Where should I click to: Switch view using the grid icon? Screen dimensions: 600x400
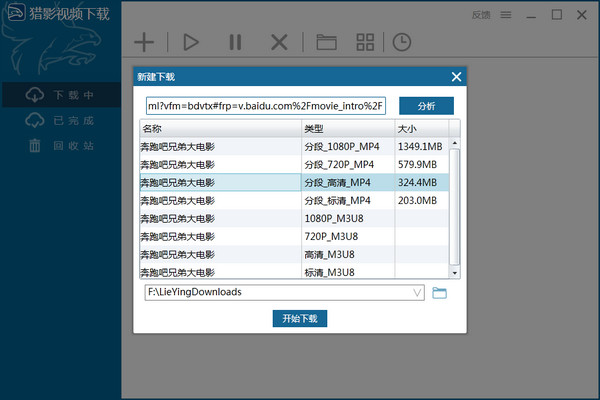tap(366, 42)
